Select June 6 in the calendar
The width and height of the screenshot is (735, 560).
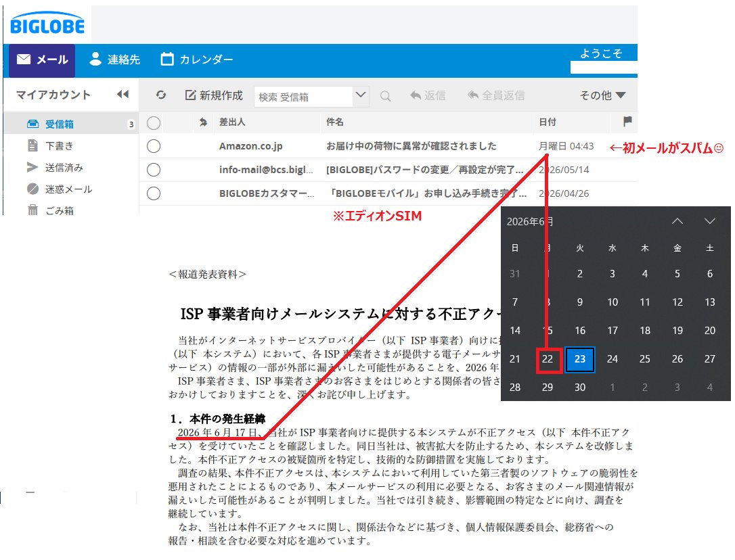[710, 274]
